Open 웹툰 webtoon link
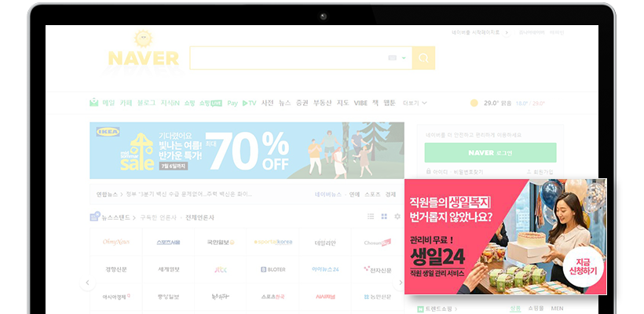Image resolution: width=644 pixels, height=314 pixels. tap(390, 103)
